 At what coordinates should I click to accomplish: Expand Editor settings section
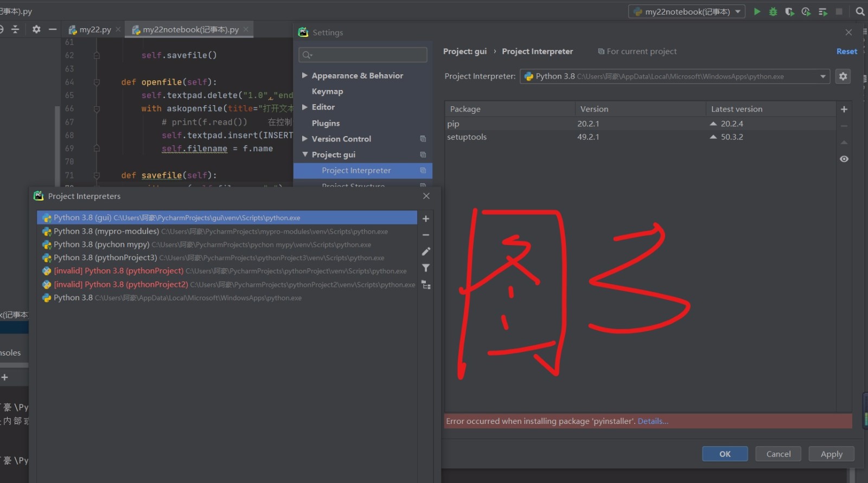(305, 107)
